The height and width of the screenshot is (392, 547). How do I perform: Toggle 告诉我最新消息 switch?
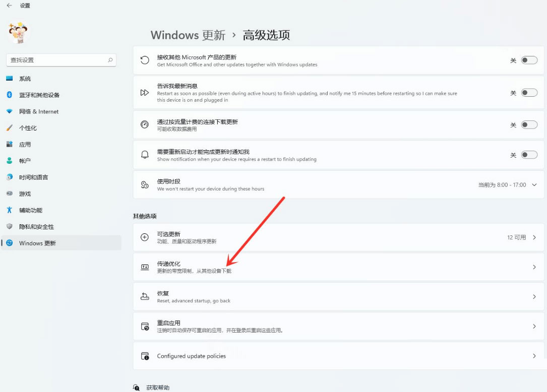[x=529, y=93]
